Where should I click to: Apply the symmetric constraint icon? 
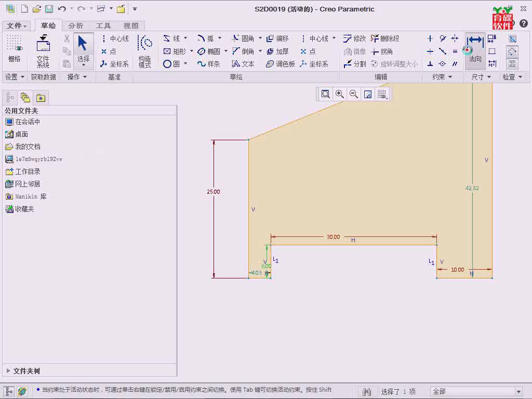tap(455, 38)
